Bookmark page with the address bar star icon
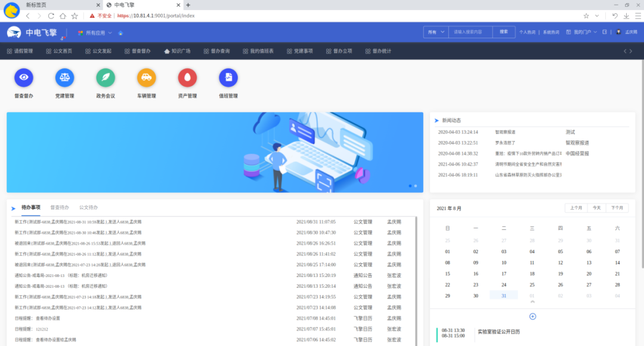The image size is (644, 346). coord(586,15)
